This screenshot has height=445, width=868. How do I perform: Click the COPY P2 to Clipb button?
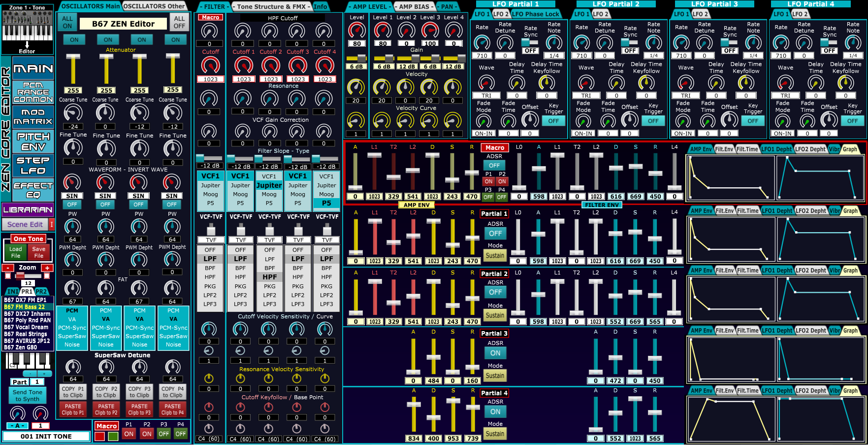pos(106,392)
